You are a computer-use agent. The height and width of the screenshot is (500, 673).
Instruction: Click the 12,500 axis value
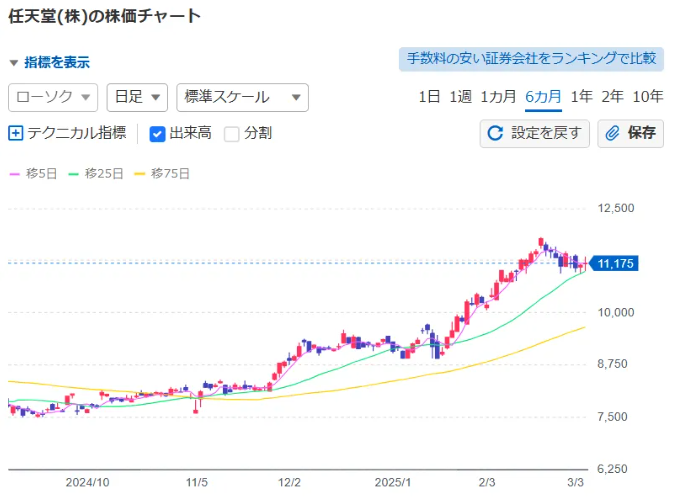point(616,208)
